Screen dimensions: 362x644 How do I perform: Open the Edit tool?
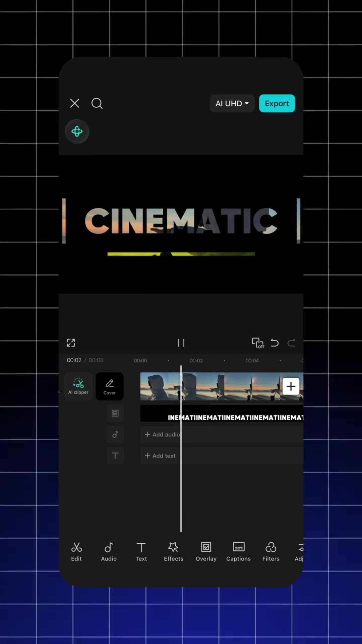(x=76, y=551)
